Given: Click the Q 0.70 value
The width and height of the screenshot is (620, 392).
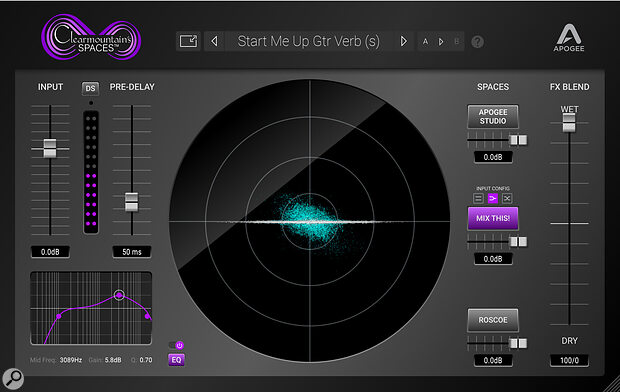Looking at the screenshot, I should click(146, 360).
